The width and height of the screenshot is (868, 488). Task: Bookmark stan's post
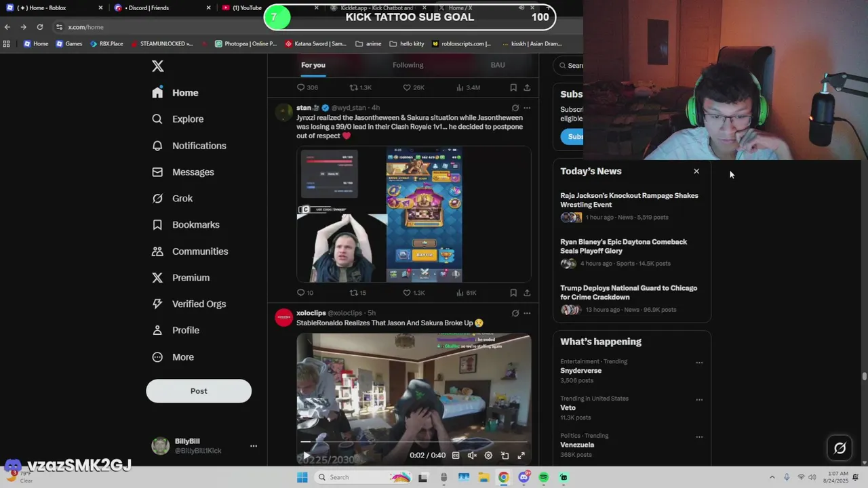513,293
